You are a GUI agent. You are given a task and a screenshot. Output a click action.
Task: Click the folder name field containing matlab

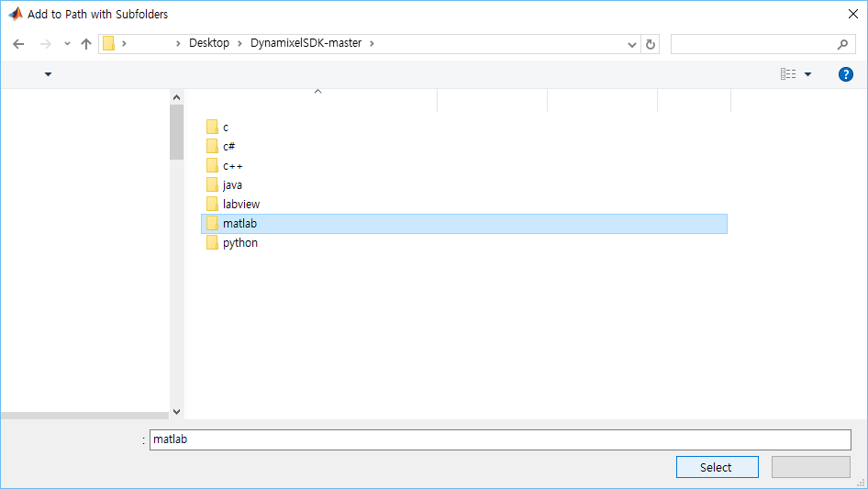500,439
